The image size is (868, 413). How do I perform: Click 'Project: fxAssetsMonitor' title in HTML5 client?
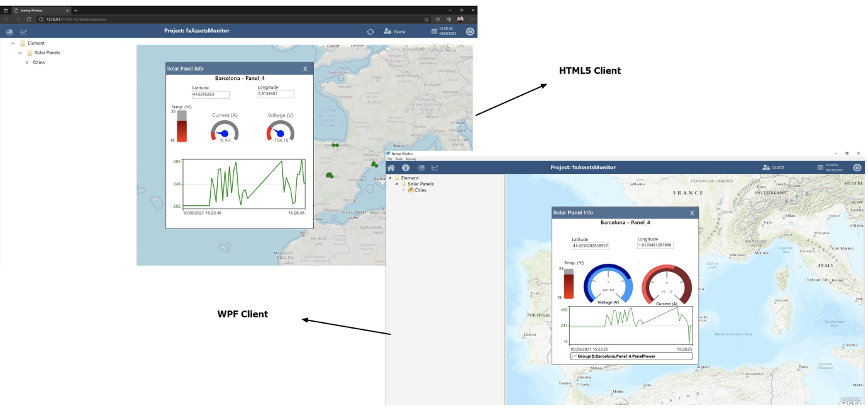coord(197,31)
